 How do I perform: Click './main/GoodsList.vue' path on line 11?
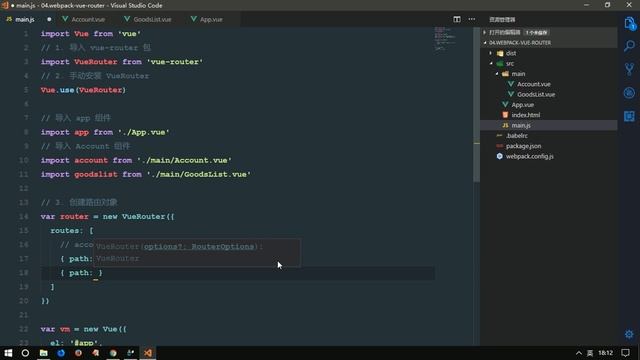click(199, 174)
